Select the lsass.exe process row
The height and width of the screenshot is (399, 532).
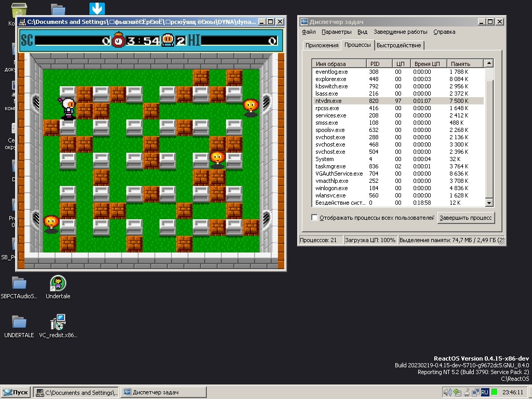398,94
